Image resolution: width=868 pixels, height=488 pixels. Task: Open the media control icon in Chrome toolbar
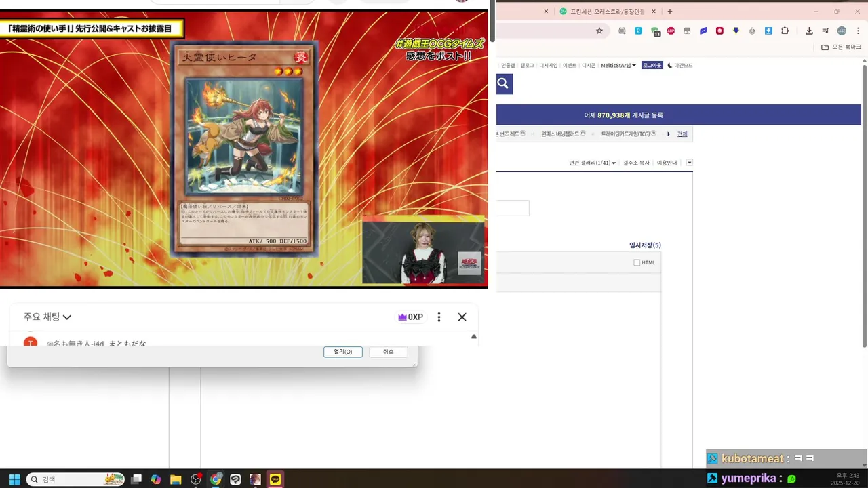point(825,30)
